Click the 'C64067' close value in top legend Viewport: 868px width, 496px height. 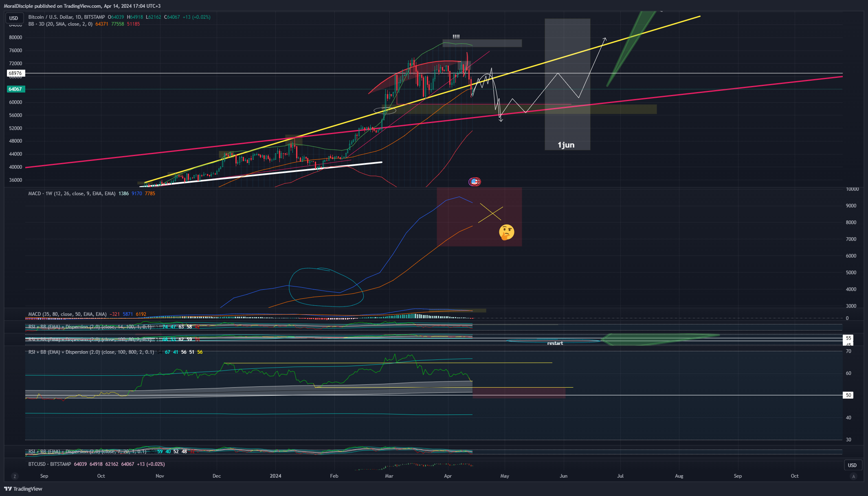pyautogui.click(x=172, y=17)
